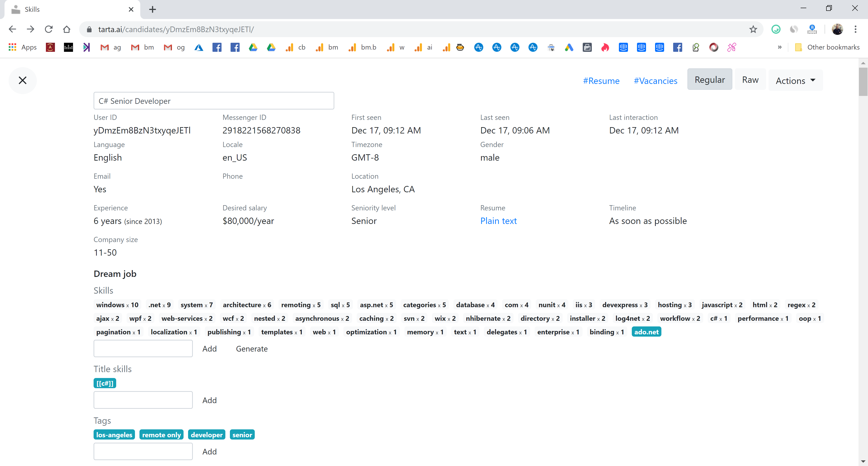The width and height of the screenshot is (868, 466).
Task: Jump to #Vacancies section
Action: [x=655, y=81]
